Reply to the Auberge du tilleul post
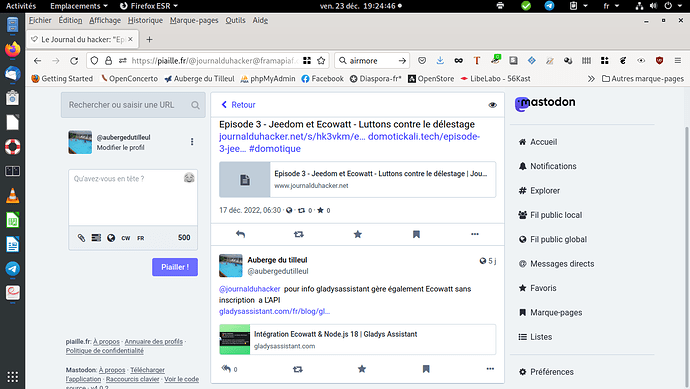 pyautogui.click(x=226, y=369)
